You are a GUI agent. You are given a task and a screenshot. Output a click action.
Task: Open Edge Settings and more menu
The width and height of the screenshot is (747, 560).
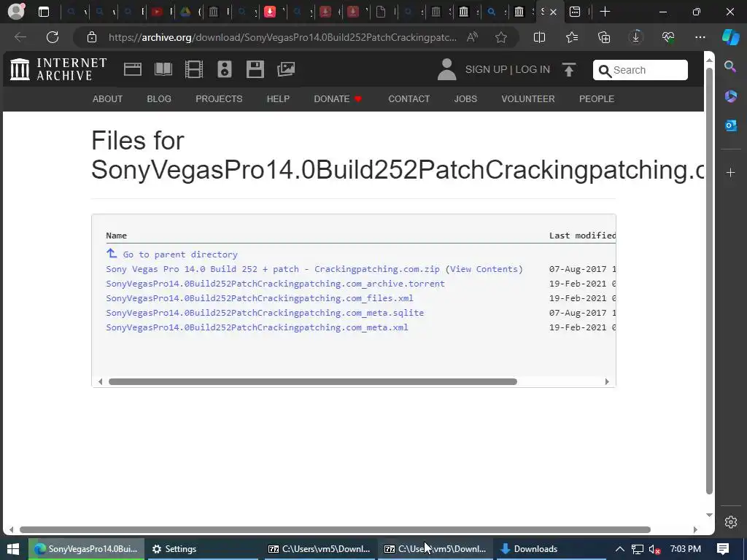point(700,37)
